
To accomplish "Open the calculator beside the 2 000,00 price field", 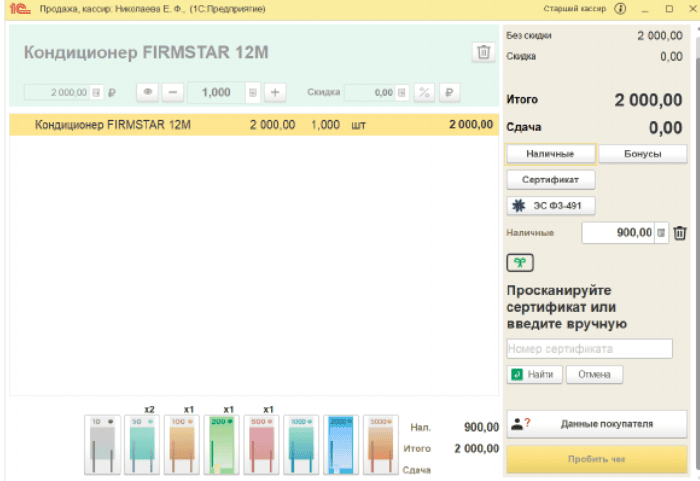I will 96,92.
